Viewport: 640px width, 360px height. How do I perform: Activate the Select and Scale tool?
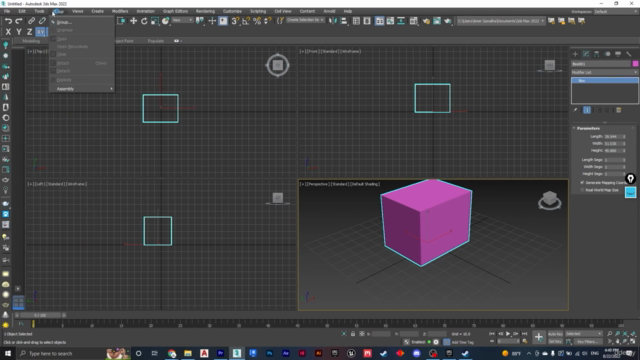coord(155,21)
